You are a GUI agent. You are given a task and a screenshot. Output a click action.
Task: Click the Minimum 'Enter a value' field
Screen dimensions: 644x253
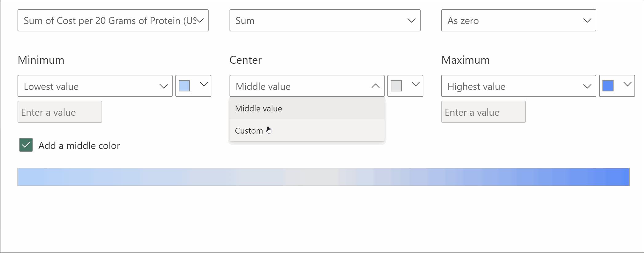pos(60,112)
